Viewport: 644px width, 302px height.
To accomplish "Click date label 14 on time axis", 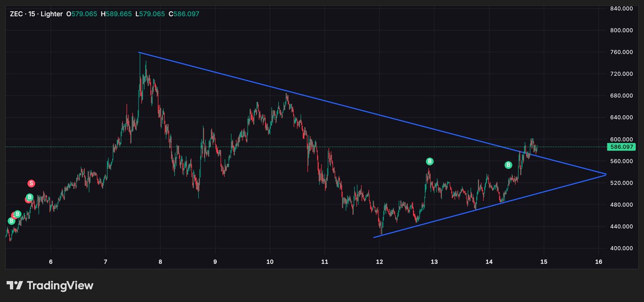I will [x=489, y=262].
